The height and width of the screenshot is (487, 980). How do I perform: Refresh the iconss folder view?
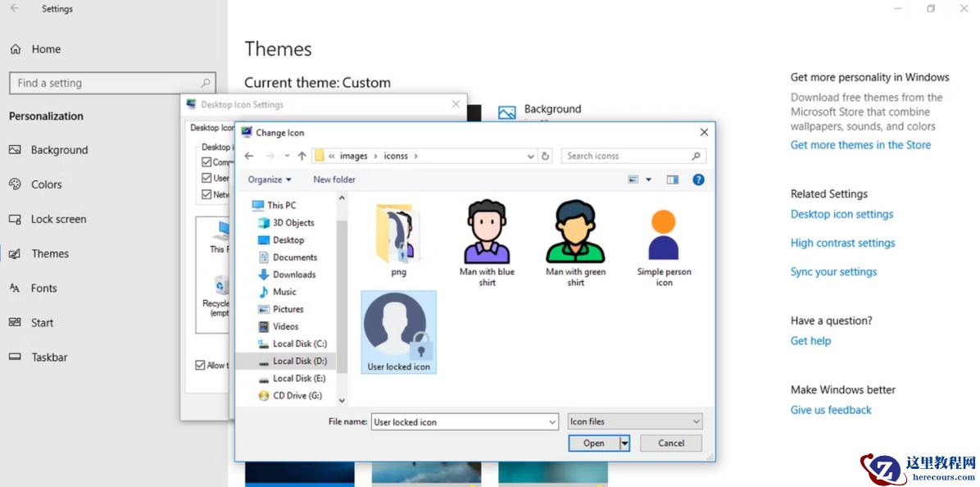(545, 155)
